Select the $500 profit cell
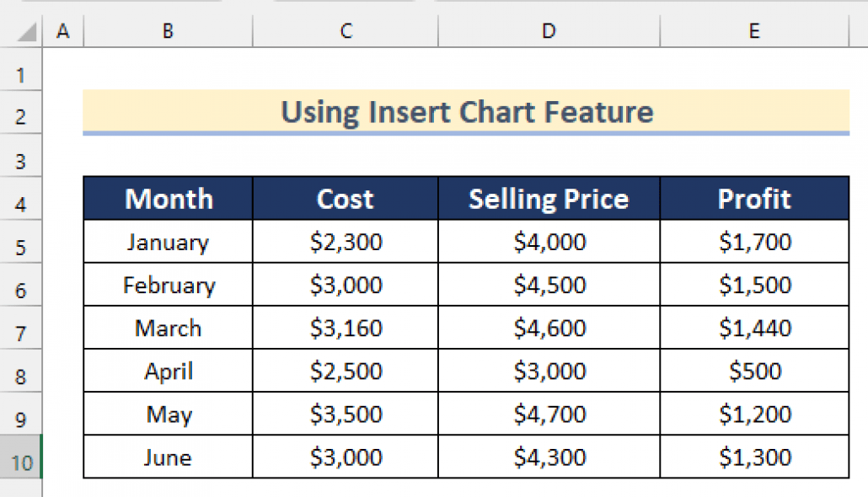 pos(755,371)
